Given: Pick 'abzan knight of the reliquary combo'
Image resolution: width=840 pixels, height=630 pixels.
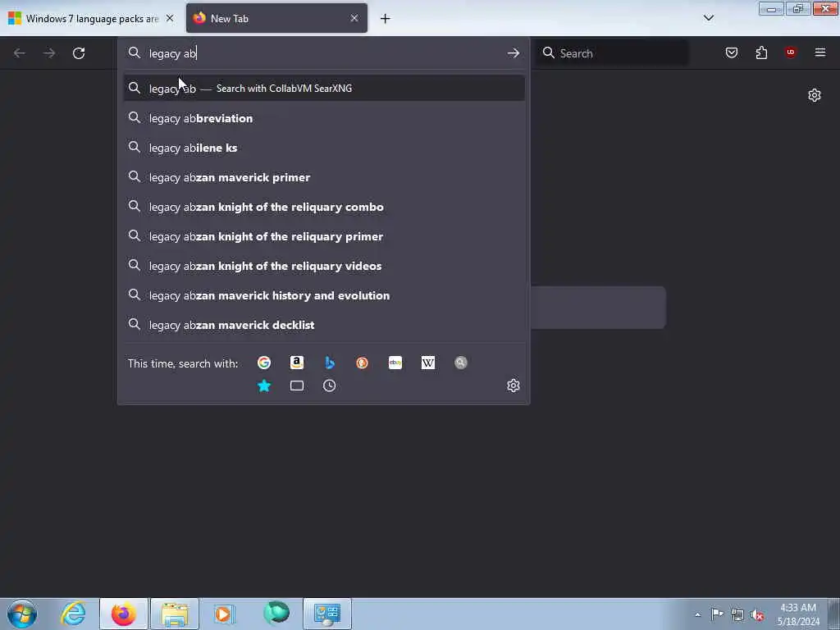Looking at the screenshot, I should click(324, 207).
